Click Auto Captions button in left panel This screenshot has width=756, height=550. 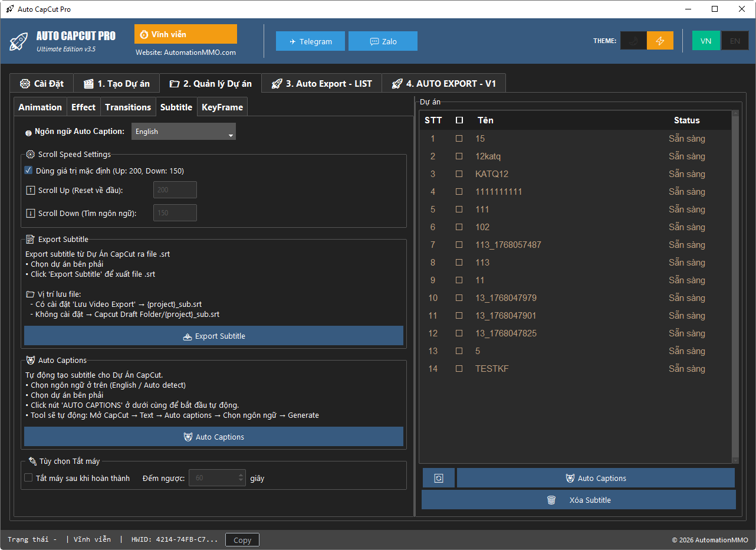tap(213, 437)
